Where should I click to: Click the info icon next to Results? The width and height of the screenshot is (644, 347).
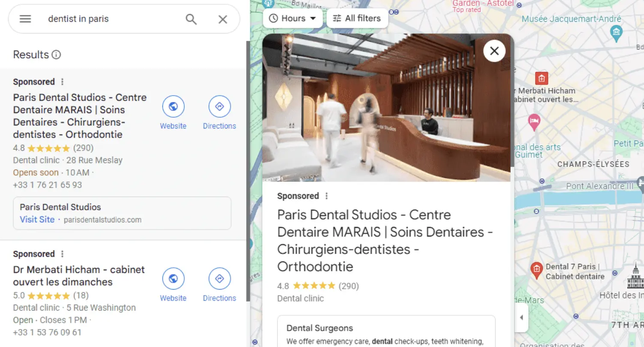56,55
